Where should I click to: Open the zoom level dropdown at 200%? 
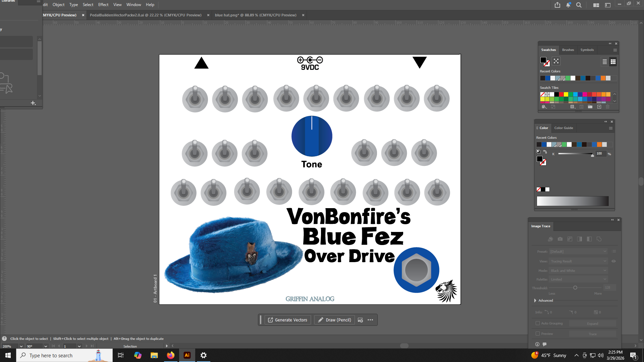(21, 346)
